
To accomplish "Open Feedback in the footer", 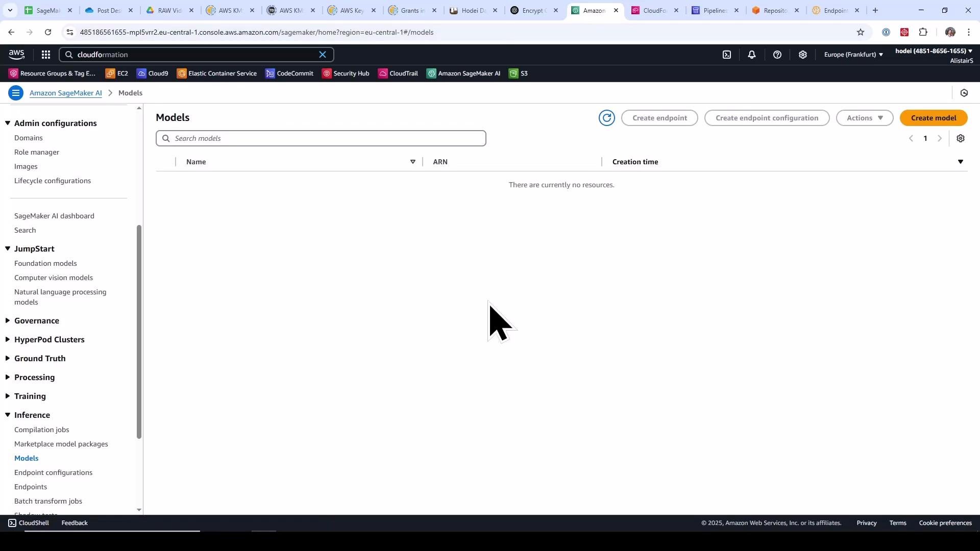I will (x=75, y=523).
